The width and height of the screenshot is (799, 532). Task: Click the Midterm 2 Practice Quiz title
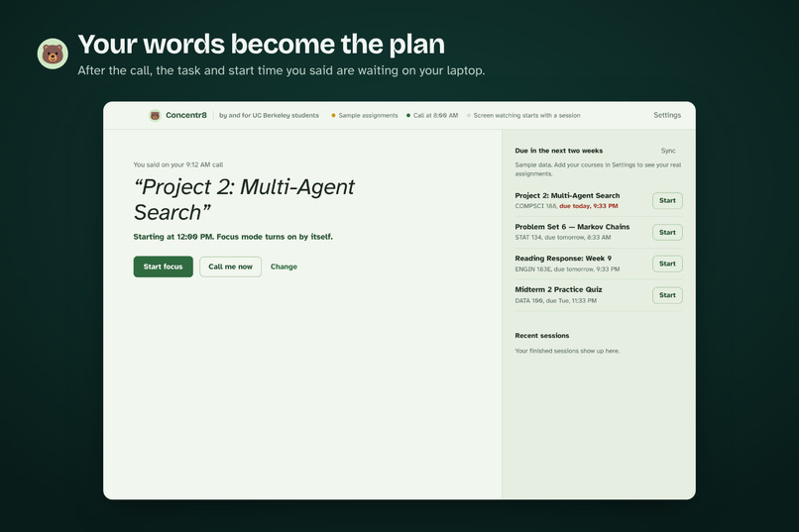558,289
